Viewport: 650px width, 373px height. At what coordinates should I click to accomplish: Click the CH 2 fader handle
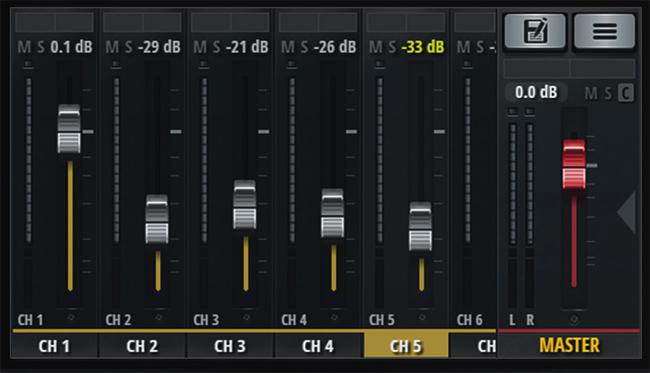tap(157, 219)
